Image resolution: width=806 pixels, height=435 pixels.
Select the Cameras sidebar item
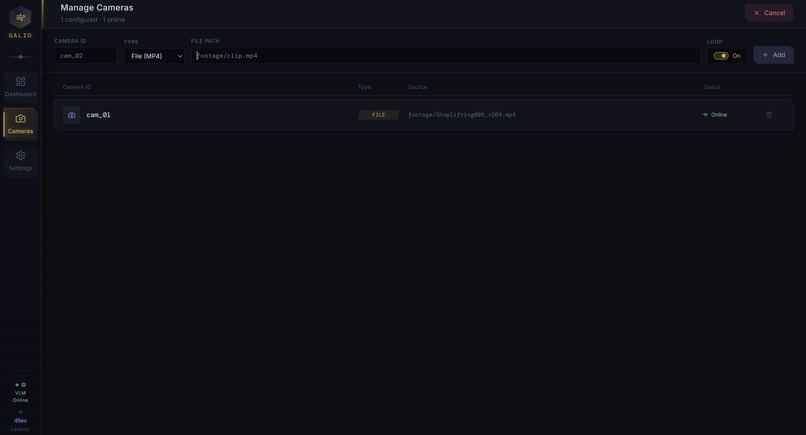click(x=20, y=124)
